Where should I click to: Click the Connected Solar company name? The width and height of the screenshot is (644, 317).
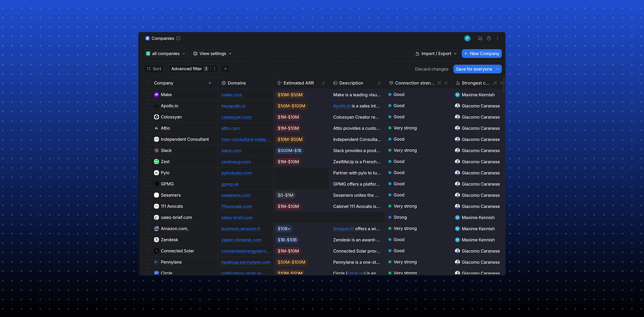point(177,251)
